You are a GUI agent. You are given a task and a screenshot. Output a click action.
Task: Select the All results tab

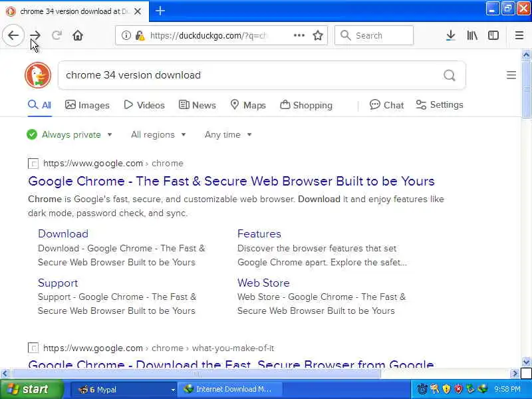point(40,105)
